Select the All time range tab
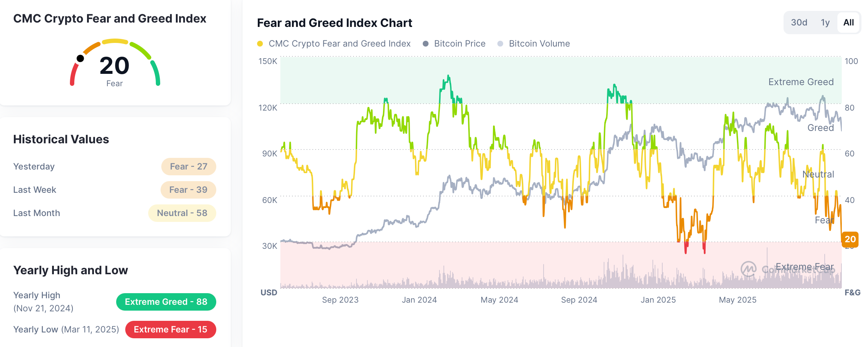 848,22
